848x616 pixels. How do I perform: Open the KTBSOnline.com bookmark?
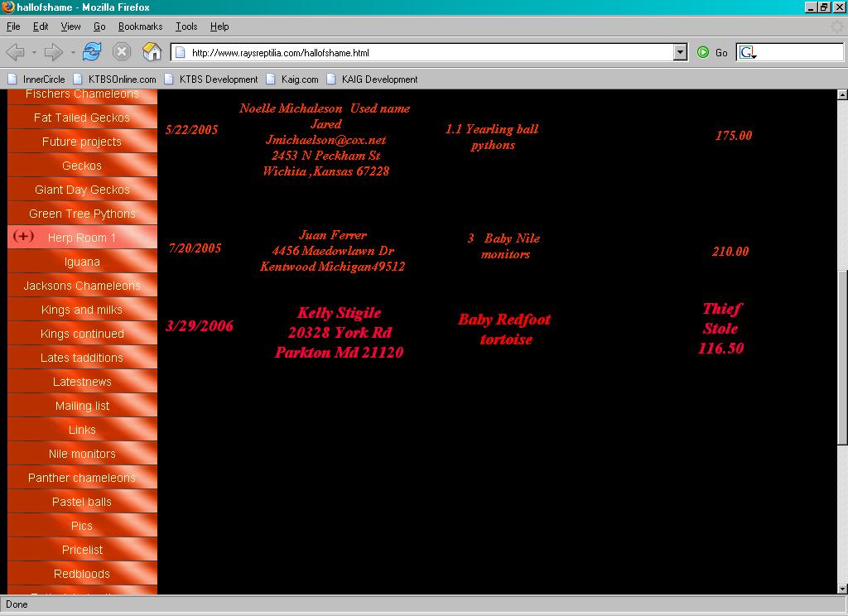click(114, 79)
